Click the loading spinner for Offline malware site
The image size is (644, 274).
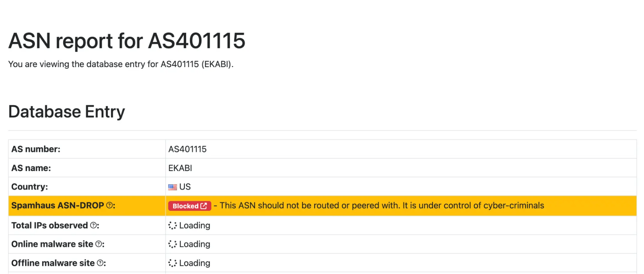(173, 263)
